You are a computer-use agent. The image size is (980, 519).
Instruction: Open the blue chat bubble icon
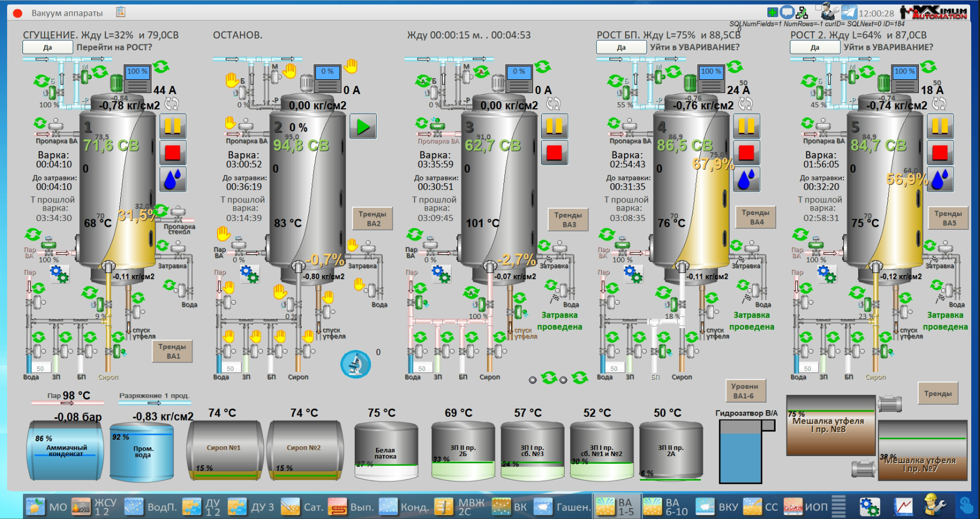[x=787, y=12]
